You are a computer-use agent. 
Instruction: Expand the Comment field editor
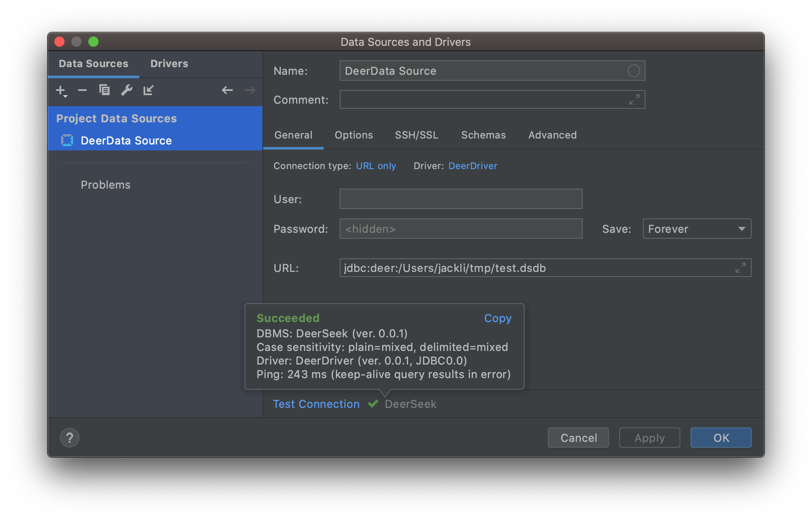(x=634, y=100)
